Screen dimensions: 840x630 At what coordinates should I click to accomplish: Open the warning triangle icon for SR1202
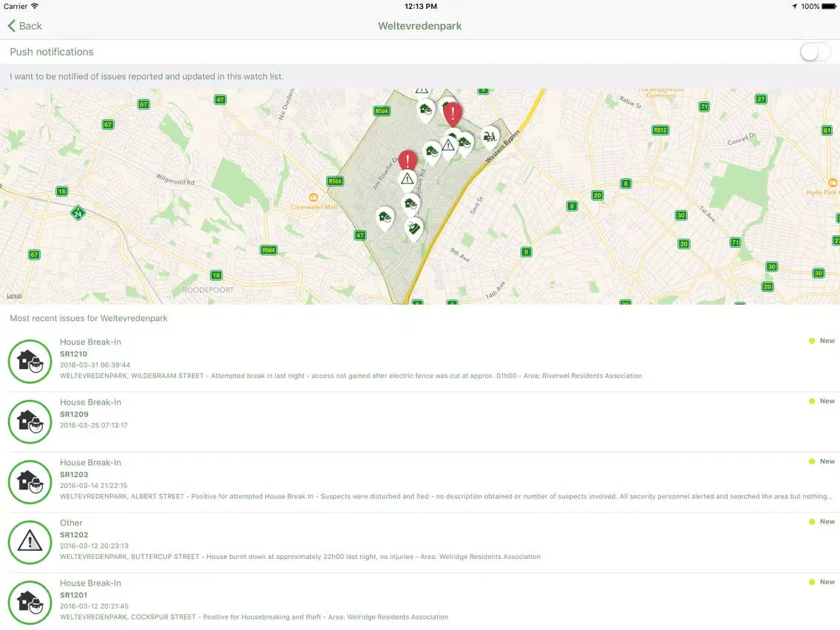pos(30,543)
